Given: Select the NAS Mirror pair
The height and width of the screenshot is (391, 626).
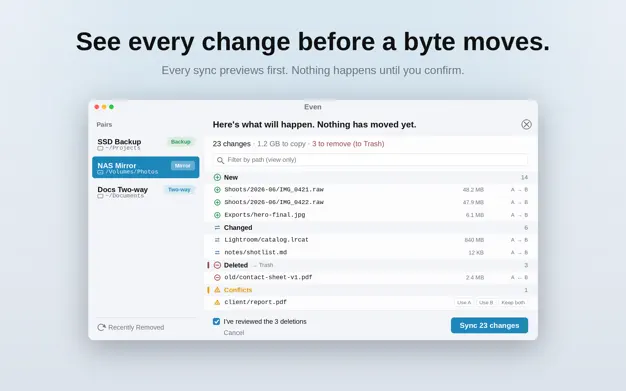Looking at the screenshot, I should pyautogui.click(x=145, y=167).
